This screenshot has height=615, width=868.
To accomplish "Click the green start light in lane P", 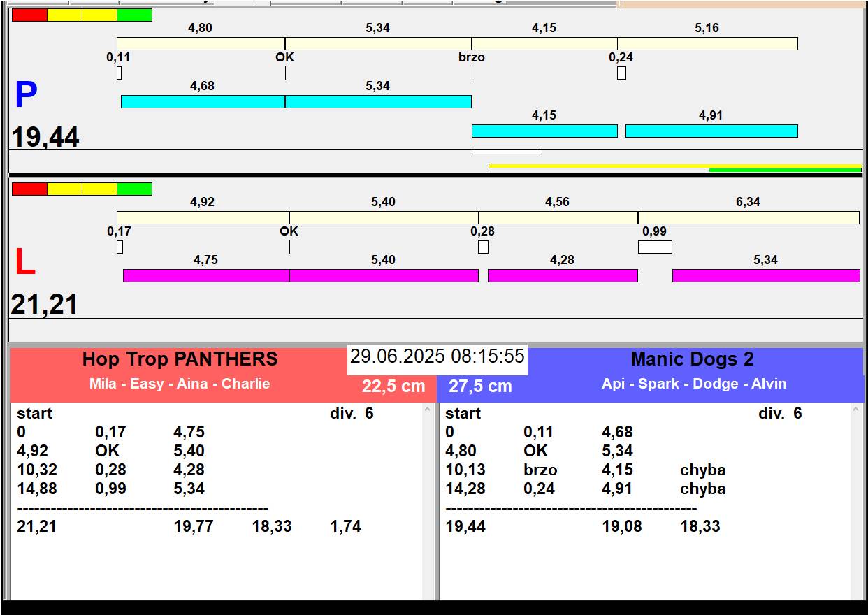I will click(134, 15).
